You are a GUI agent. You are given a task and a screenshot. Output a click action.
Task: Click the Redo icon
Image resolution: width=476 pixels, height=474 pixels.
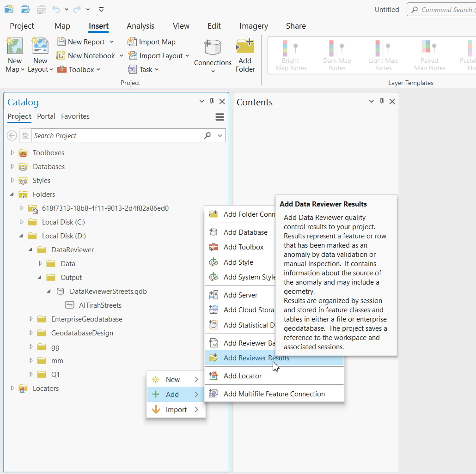coord(76,9)
